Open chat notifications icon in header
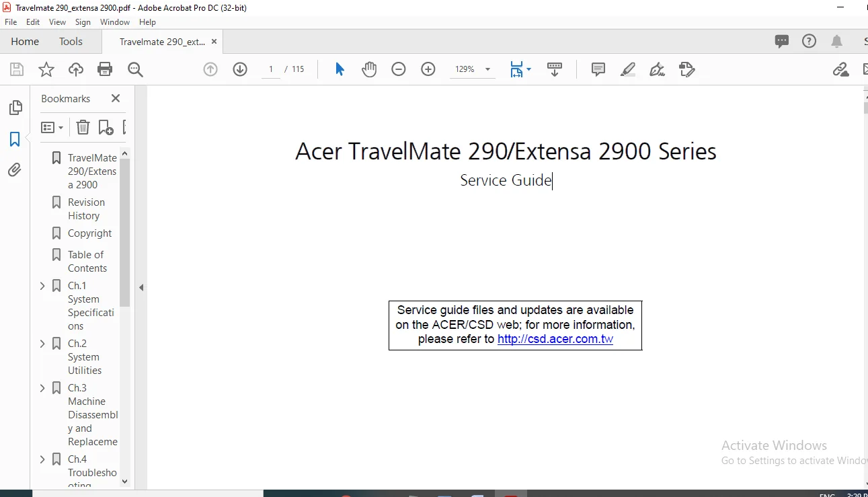The image size is (868, 497). (x=782, y=41)
